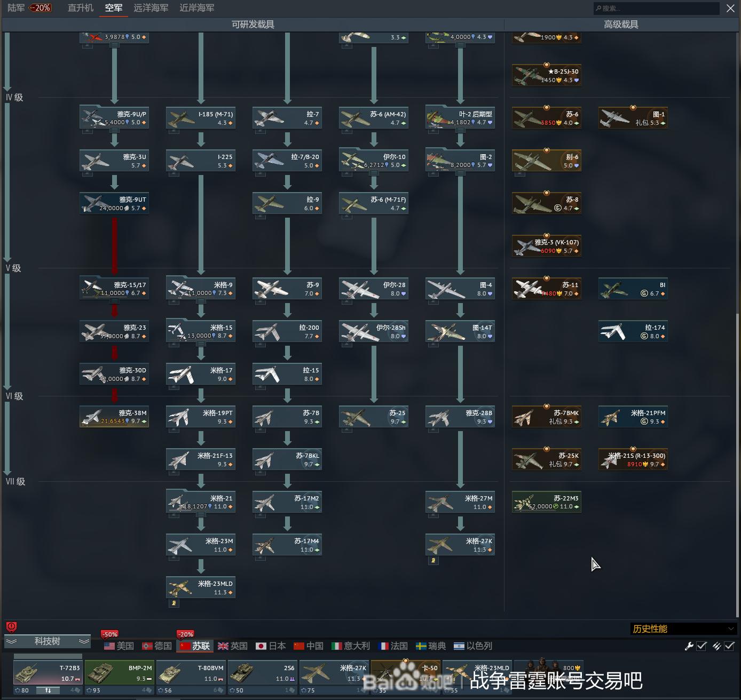Select the 叶-2 后期型 bomber card
The image size is (741, 700).
460,117
